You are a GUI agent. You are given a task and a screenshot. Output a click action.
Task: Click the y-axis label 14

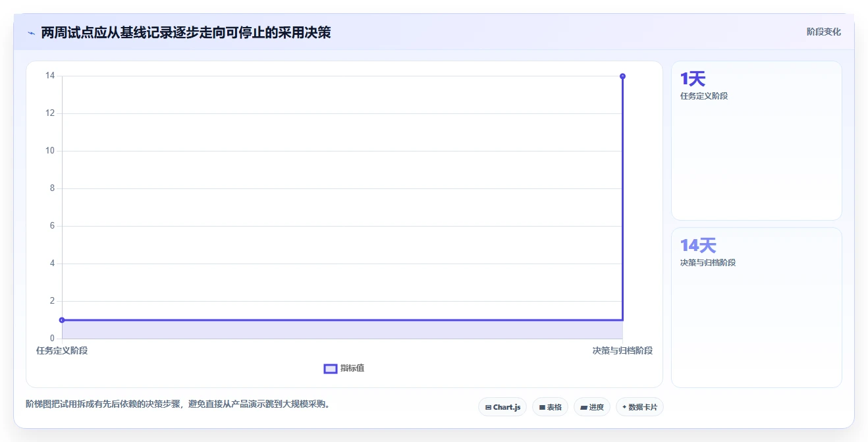pos(50,76)
